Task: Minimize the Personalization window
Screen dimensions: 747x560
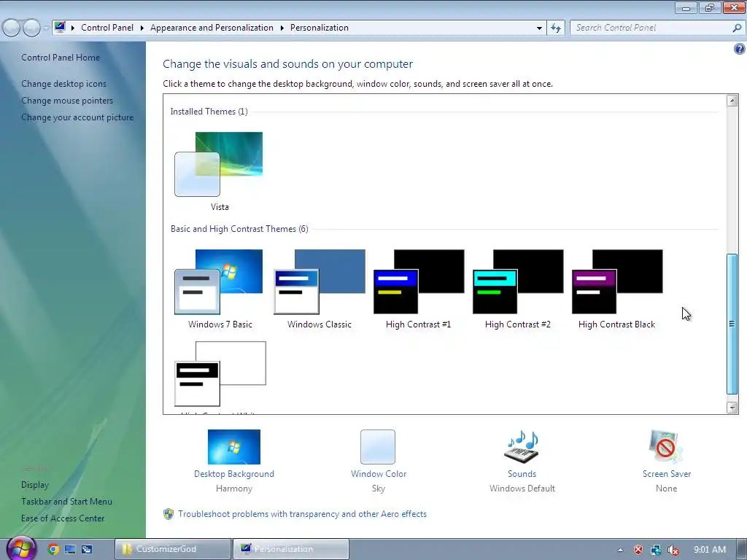Action: 686,7
